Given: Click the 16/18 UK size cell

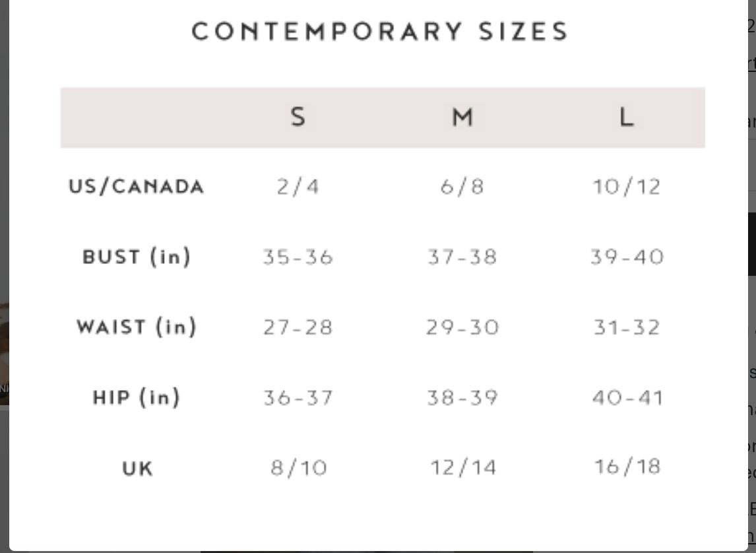Looking at the screenshot, I should pos(627,467).
